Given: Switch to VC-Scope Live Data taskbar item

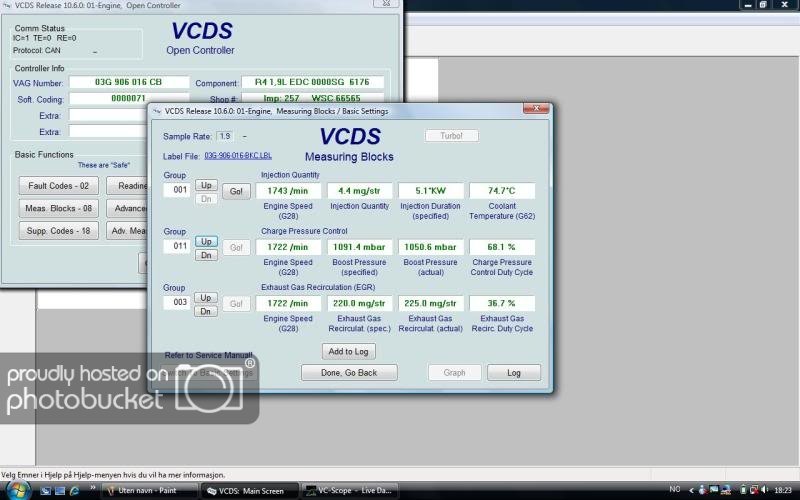Looking at the screenshot, I should point(350,490).
